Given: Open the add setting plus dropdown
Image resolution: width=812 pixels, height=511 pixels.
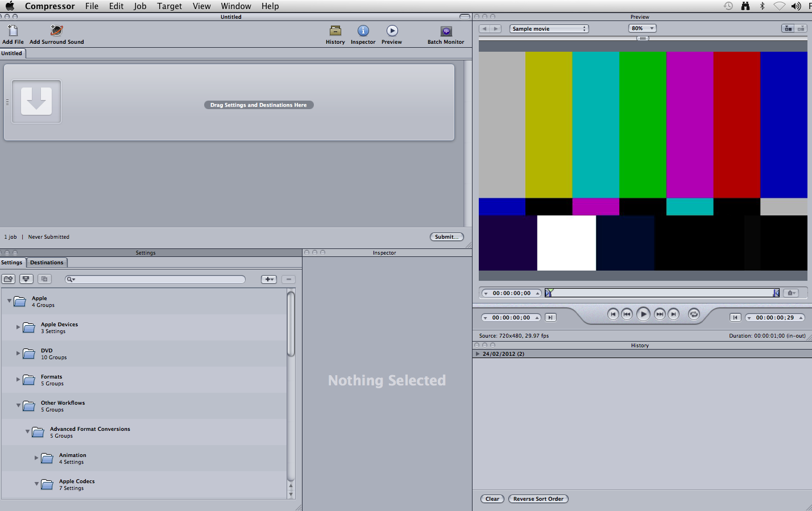Looking at the screenshot, I should 269,279.
